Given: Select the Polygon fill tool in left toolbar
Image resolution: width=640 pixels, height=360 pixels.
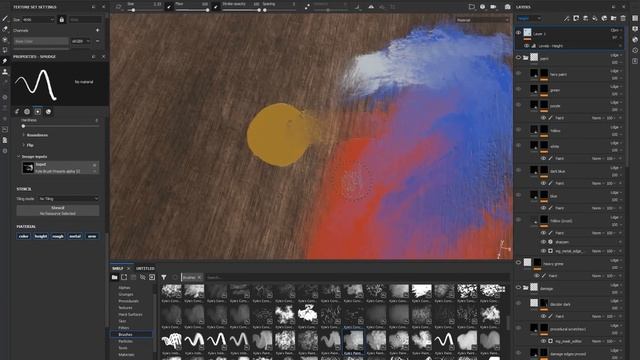Looking at the screenshot, I should point(5,50).
